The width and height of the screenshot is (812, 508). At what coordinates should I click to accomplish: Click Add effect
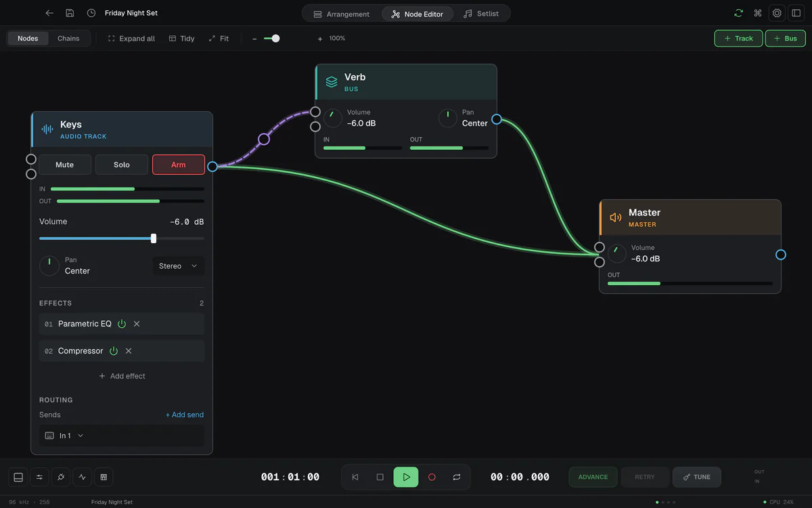122,376
